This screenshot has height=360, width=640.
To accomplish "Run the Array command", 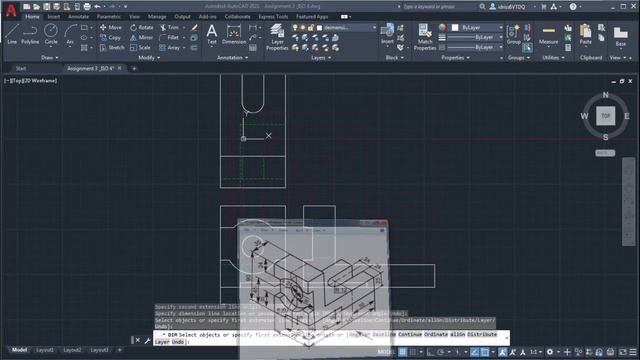I will coord(169,48).
